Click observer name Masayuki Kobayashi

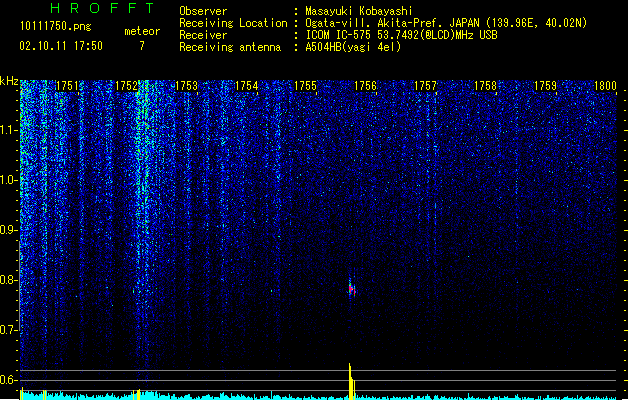pos(359,11)
